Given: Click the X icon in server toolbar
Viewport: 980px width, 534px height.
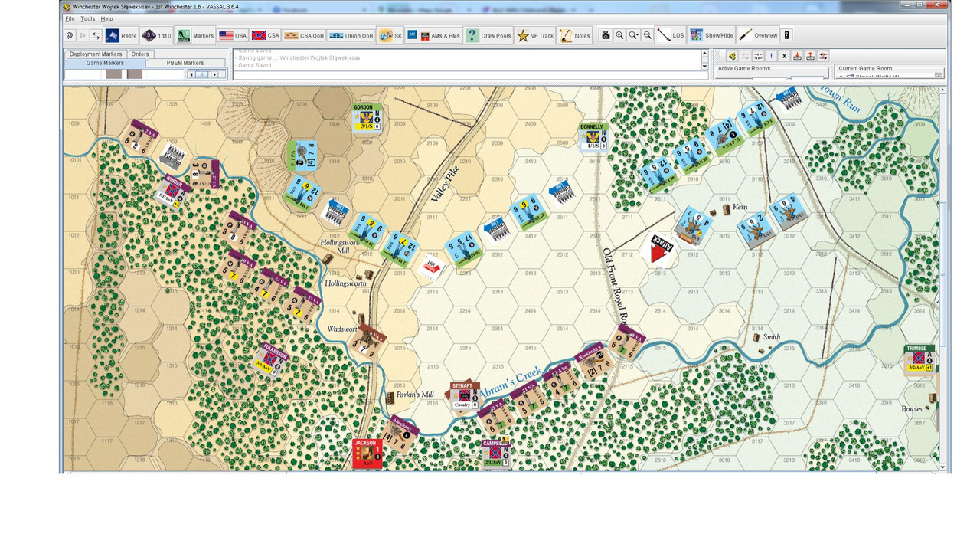Looking at the screenshot, I should point(784,56).
